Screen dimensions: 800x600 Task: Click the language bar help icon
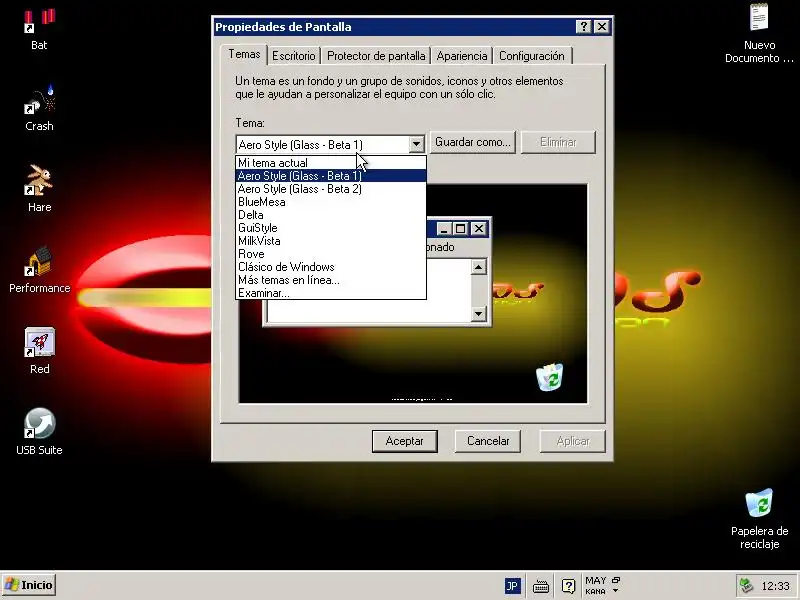[568, 586]
